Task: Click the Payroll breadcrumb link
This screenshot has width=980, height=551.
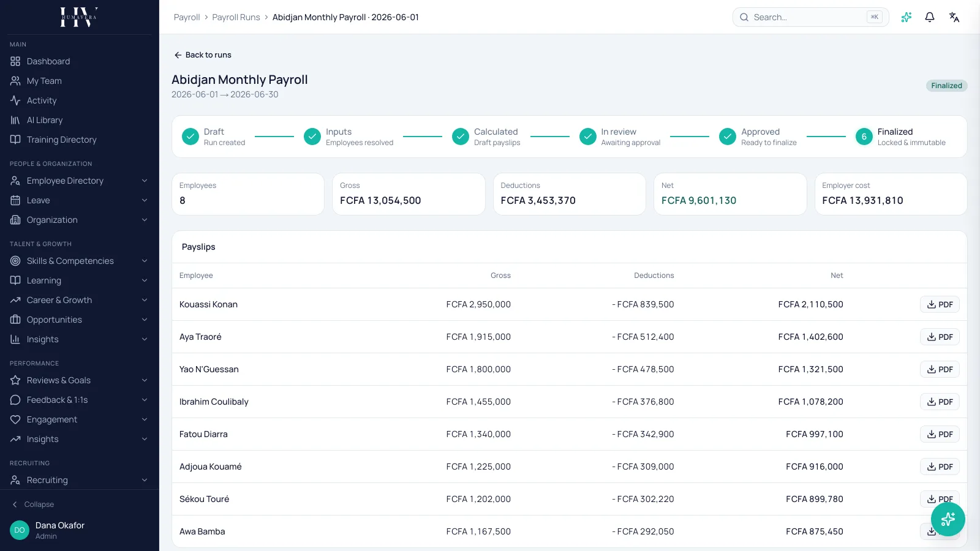Action: click(187, 17)
